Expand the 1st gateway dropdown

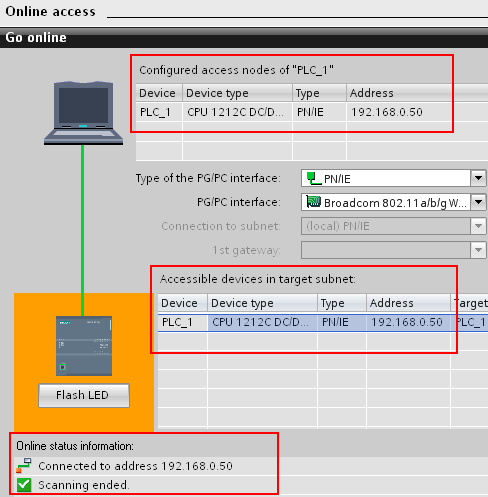(478, 250)
